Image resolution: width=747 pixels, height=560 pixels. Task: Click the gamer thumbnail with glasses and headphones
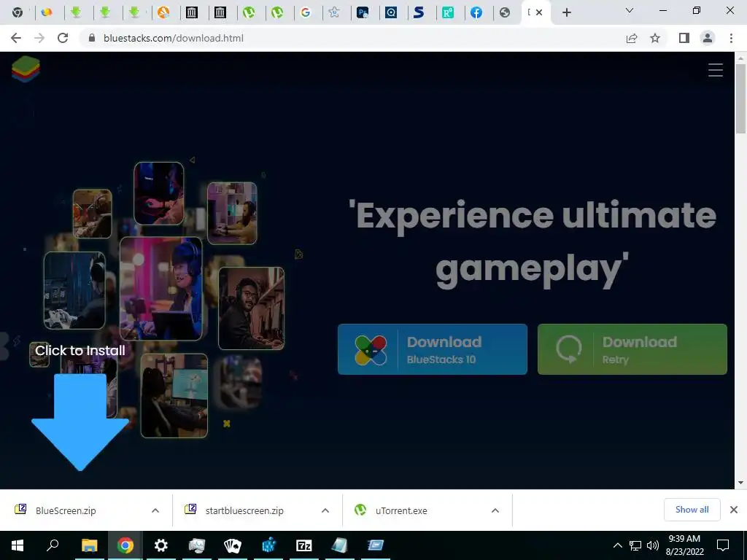click(x=251, y=308)
